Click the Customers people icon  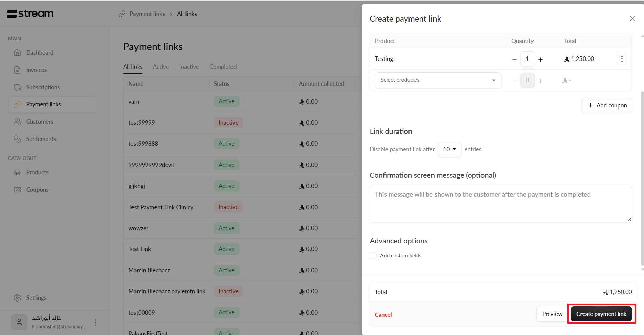pos(17,122)
